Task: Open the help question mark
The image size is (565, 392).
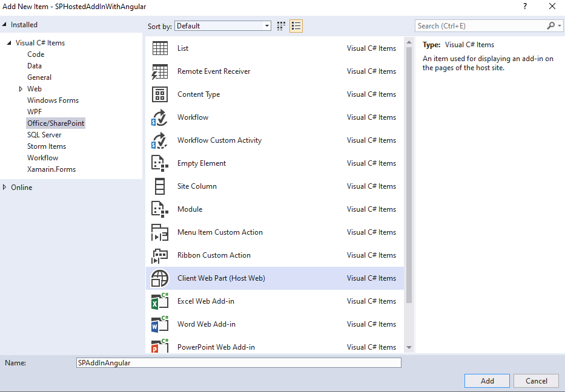Action: point(525,6)
